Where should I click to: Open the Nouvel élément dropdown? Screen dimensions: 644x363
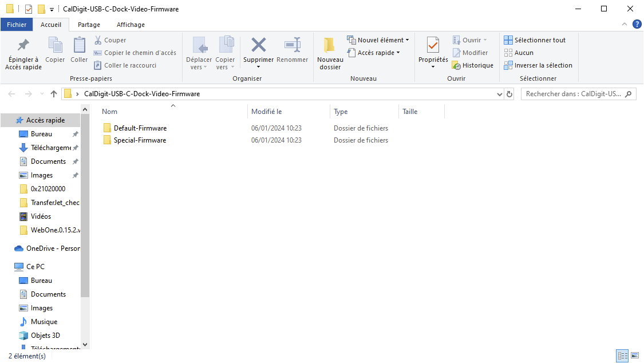pos(378,40)
